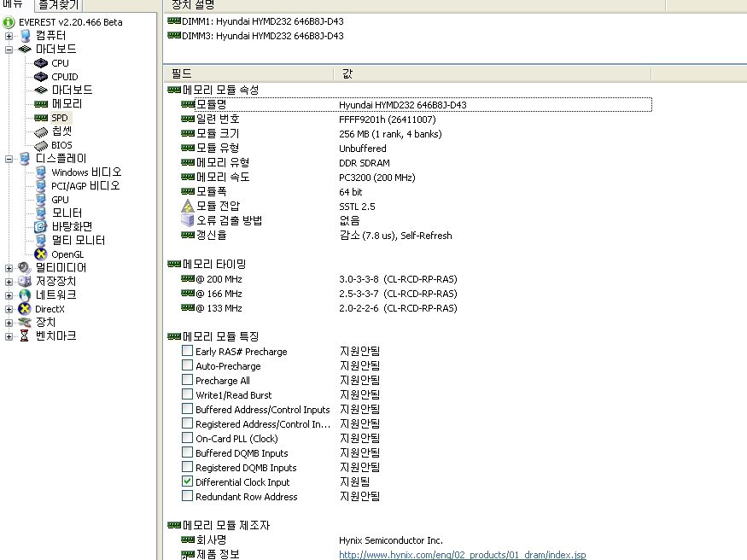Click the 메모리 memory stick icon in tree
The height and width of the screenshot is (560, 747).
tap(41, 104)
